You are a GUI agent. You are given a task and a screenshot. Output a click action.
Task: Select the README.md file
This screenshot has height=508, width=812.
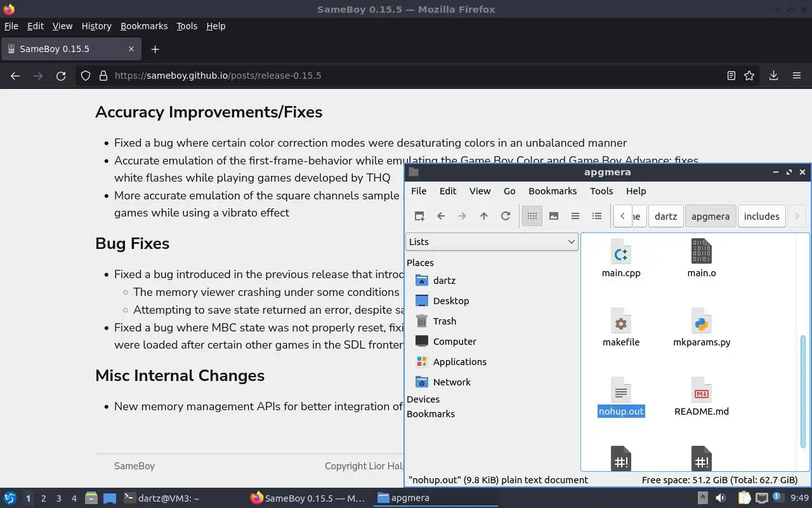click(702, 397)
